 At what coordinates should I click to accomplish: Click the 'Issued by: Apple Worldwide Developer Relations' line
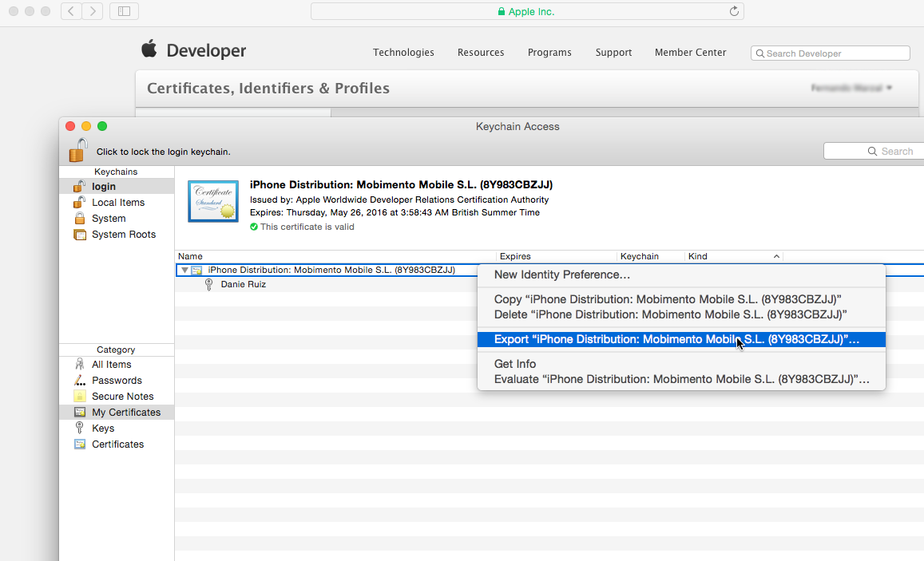point(399,200)
